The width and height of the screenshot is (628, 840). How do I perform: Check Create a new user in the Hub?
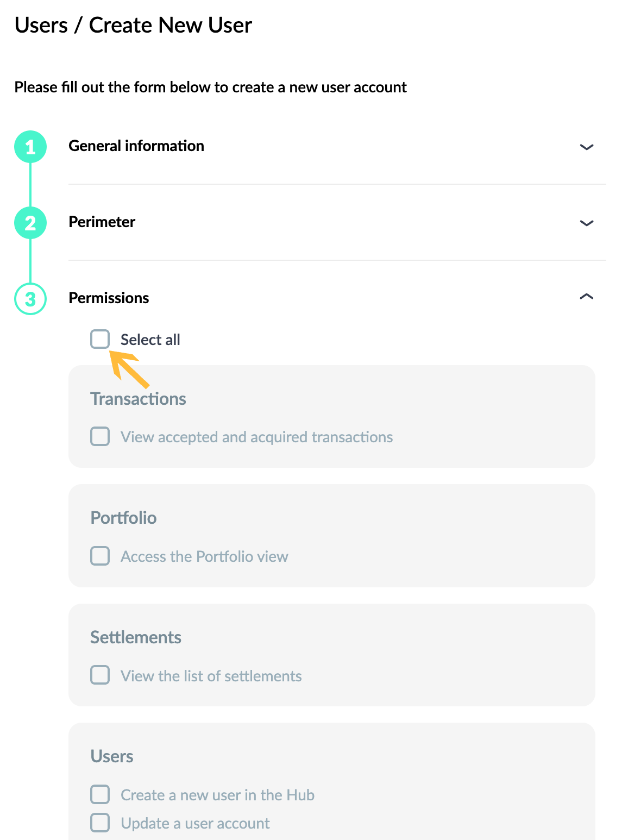pos(100,794)
